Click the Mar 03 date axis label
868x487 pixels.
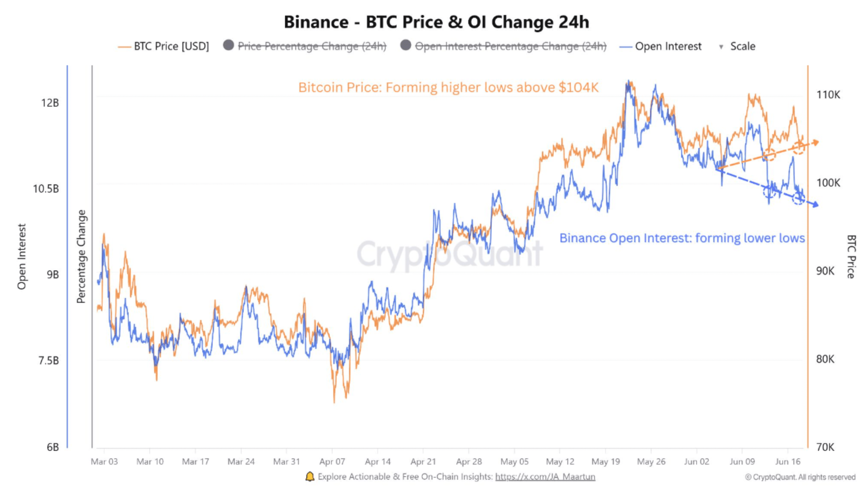point(104,462)
